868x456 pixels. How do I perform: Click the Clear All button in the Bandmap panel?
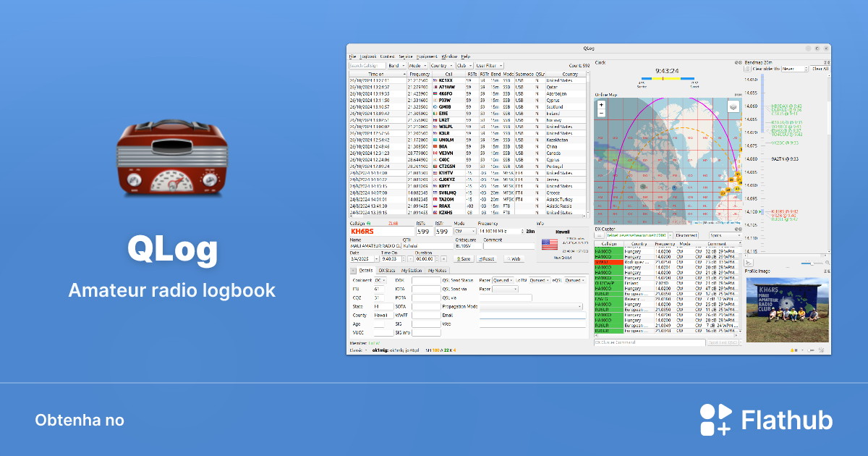coord(821,69)
